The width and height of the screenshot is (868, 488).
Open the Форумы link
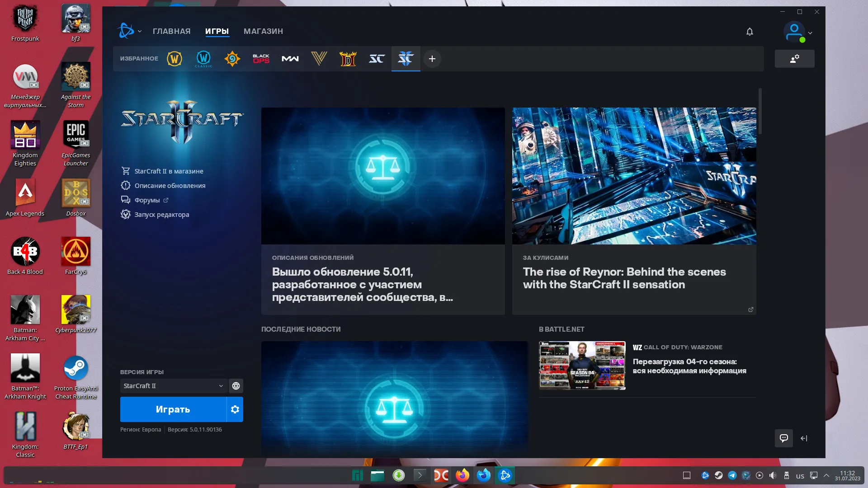[x=145, y=200]
